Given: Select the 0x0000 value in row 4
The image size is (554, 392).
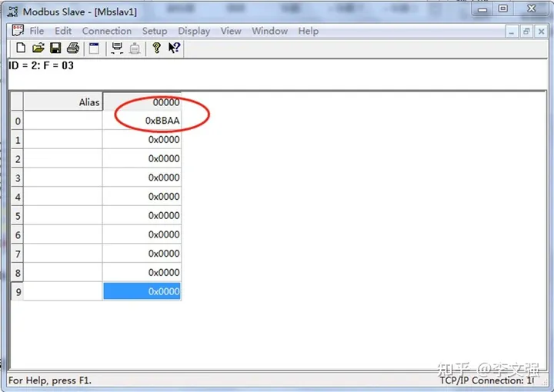Looking at the screenshot, I should point(142,197).
